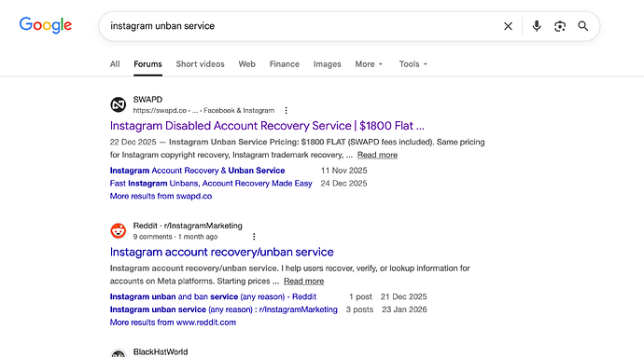Click the Reddit favicon
The image size is (644, 357).
[119, 230]
